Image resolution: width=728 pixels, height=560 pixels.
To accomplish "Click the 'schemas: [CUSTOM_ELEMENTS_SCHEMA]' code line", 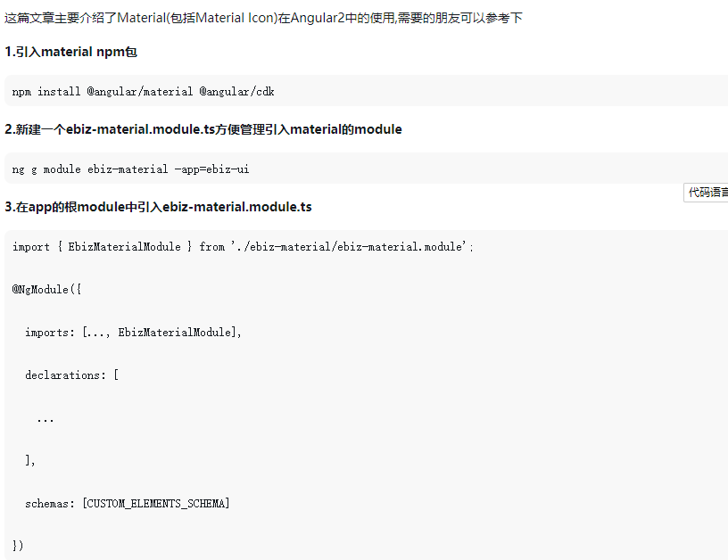I will pyautogui.click(x=128, y=504).
